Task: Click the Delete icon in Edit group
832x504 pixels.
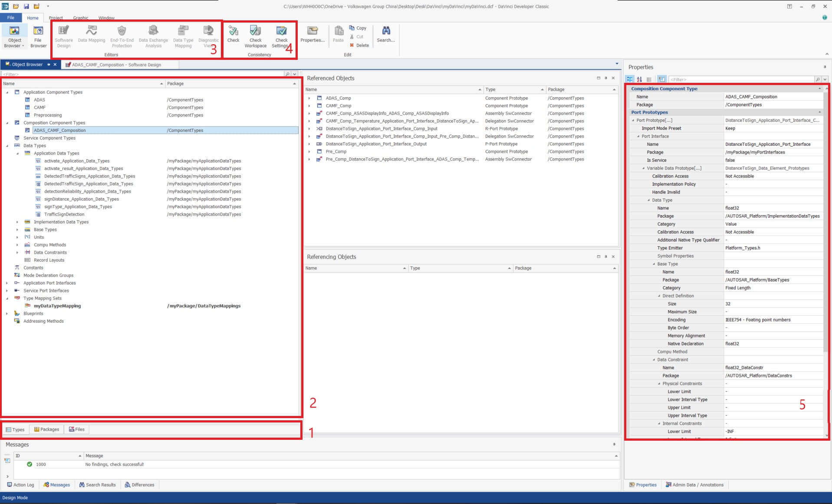Action: pyautogui.click(x=352, y=45)
